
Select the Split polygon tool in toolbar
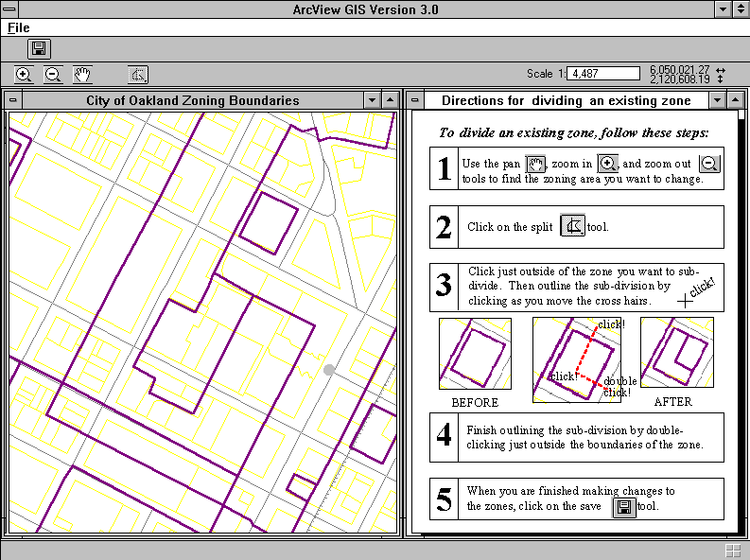click(x=138, y=75)
